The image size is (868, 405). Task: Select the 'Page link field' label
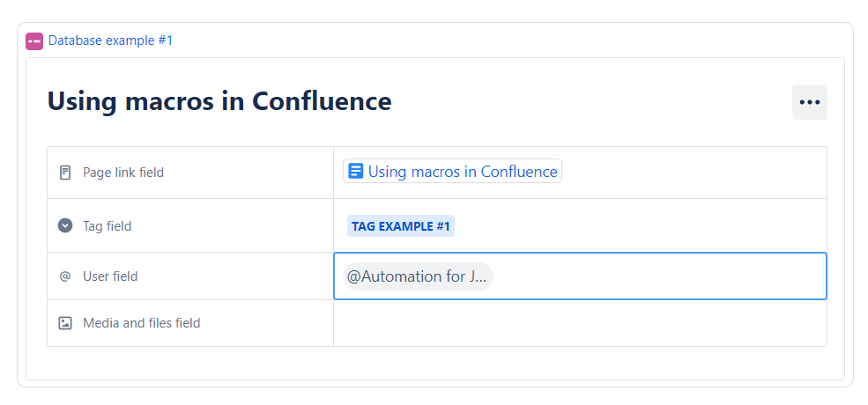click(x=122, y=173)
